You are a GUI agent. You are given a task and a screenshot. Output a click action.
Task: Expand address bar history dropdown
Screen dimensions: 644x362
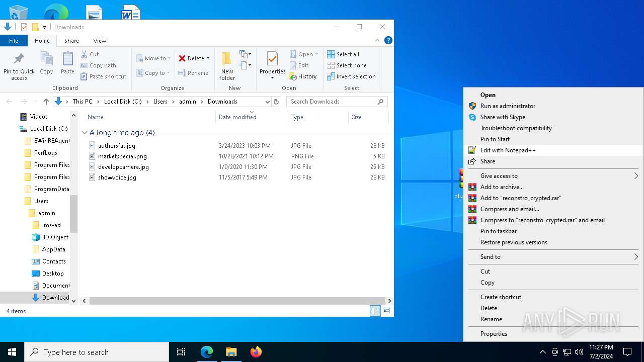click(267, 102)
